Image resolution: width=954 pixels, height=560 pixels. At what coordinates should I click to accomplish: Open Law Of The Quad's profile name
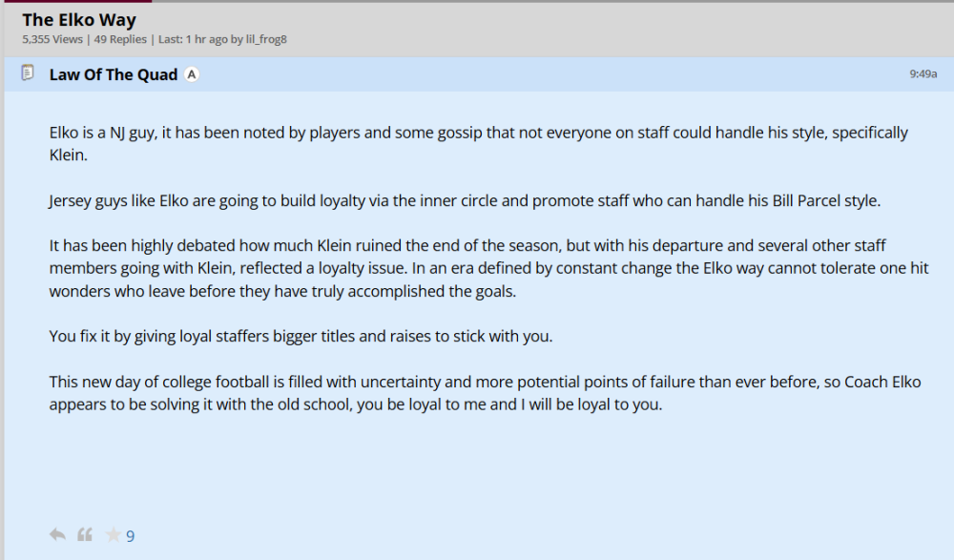pos(113,74)
